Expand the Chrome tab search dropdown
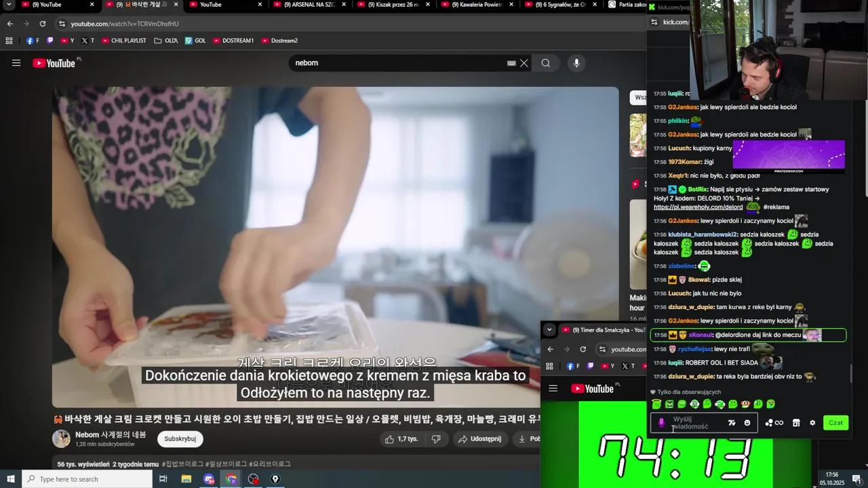Image resolution: width=868 pixels, height=488 pixels. point(9,5)
